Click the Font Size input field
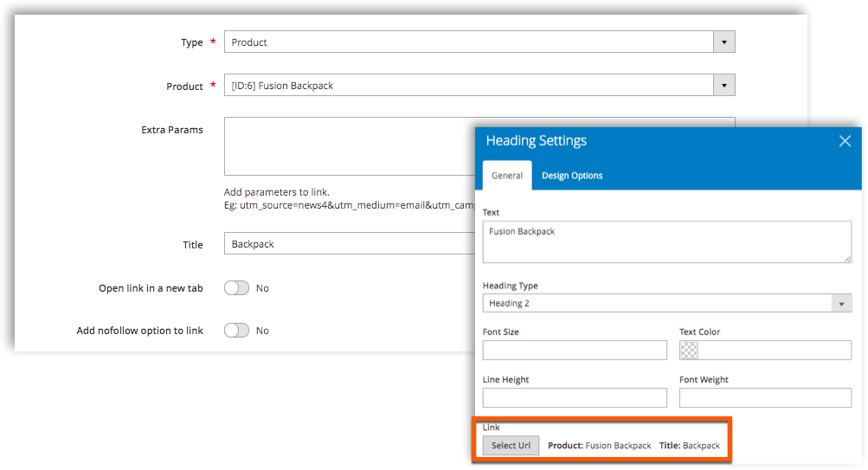Screen dimensions: 868x470 click(575, 350)
